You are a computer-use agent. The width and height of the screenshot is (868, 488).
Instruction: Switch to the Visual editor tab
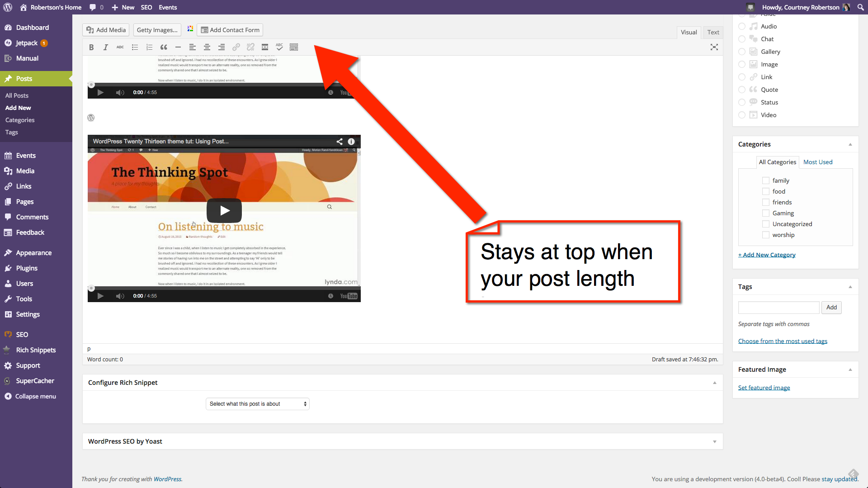point(689,32)
